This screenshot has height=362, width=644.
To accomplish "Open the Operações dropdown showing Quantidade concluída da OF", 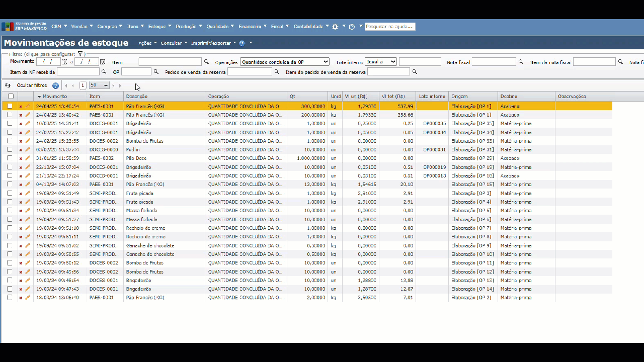I will coord(284,62).
